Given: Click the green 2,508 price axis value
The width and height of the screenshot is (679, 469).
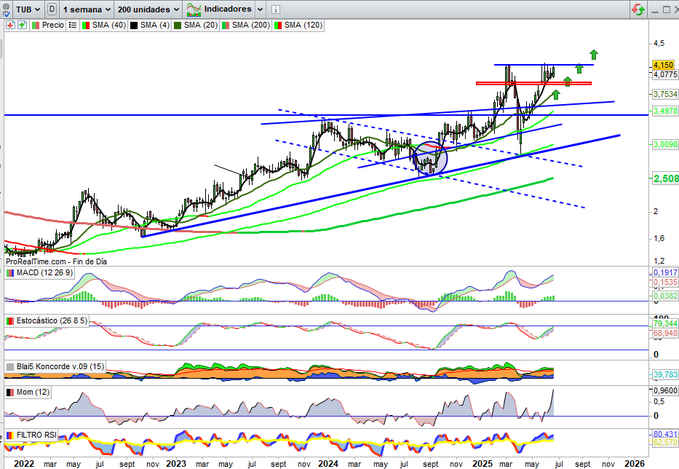Looking at the screenshot, I should coord(666,178).
